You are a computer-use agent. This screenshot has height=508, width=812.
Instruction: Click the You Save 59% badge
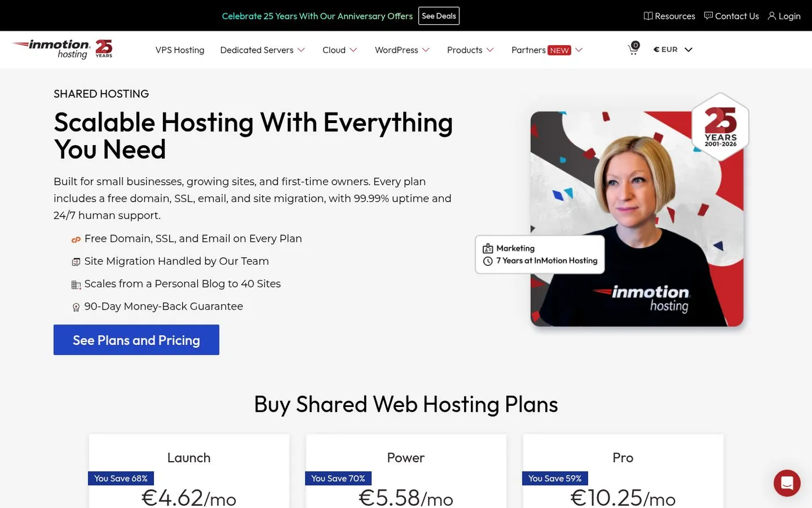pos(555,478)
